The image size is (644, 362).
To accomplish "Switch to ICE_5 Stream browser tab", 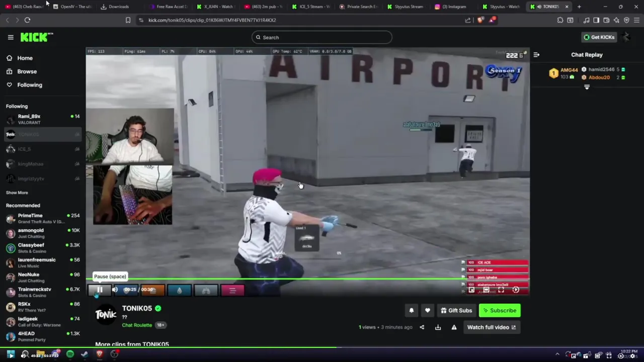I will pos(310,7).
